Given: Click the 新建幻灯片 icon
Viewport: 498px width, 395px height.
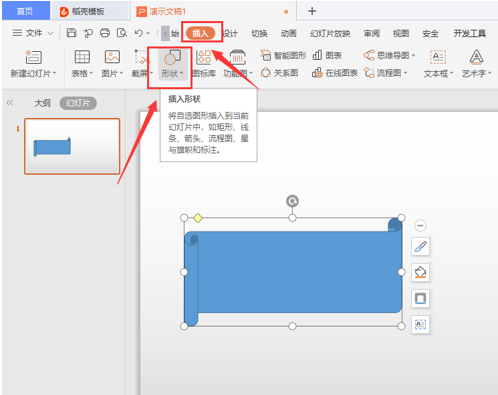Looking at the screenshot, I should click(33, 57).
